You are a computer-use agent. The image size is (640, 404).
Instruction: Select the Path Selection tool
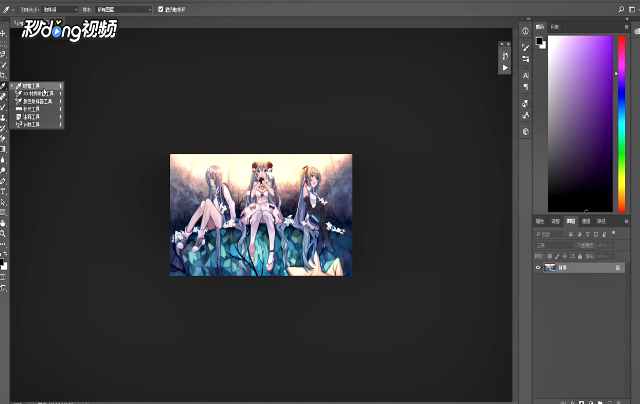coord(3,202)
